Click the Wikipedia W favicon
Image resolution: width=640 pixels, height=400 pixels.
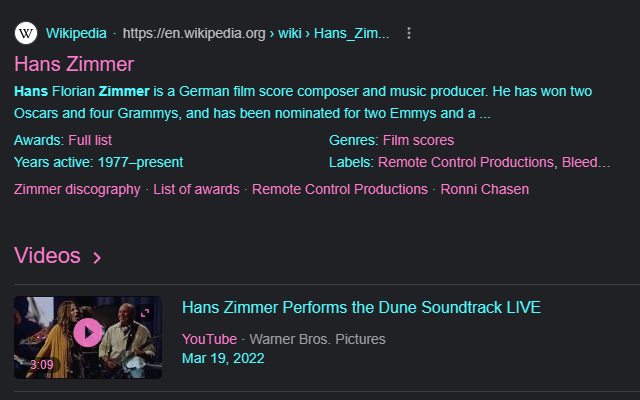pyautogui.click(x=26, y=33)
